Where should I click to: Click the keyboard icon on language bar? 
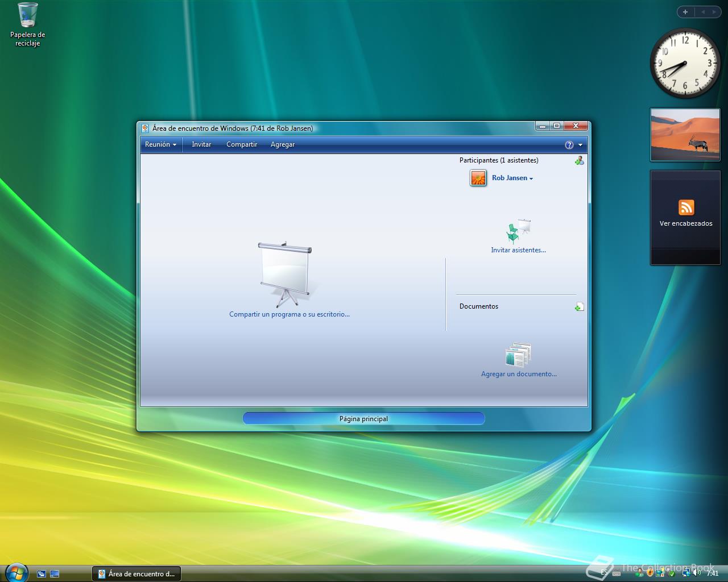click(617, 573)
